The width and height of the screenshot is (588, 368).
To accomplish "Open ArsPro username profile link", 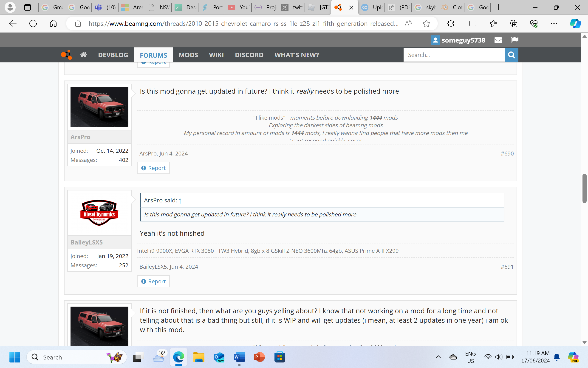I will [80, 137].
